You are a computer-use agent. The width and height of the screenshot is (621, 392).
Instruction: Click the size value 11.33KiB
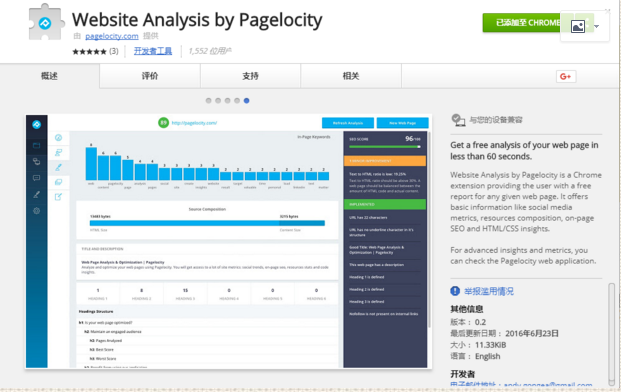(491, 345)
